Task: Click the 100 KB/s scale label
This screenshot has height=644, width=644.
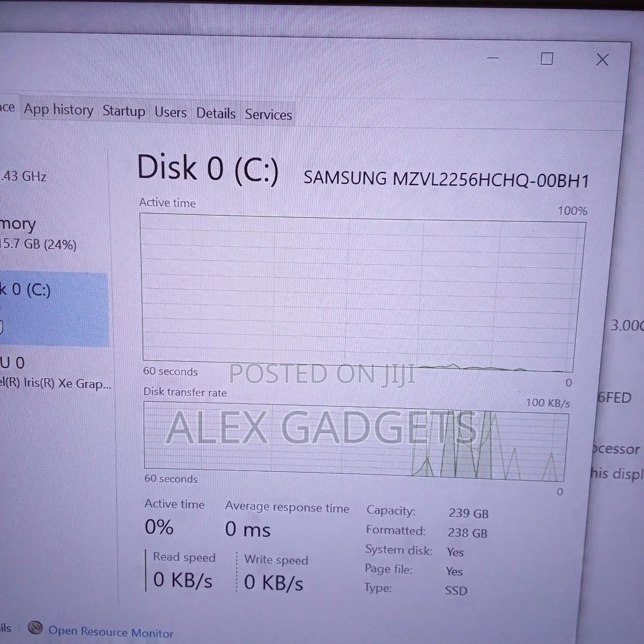Action: click(x=548, y=403)
